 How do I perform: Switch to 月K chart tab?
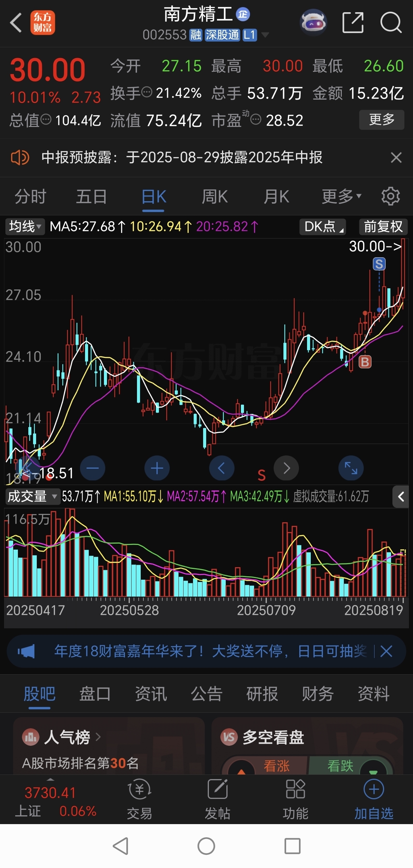[x=276, y=196]
